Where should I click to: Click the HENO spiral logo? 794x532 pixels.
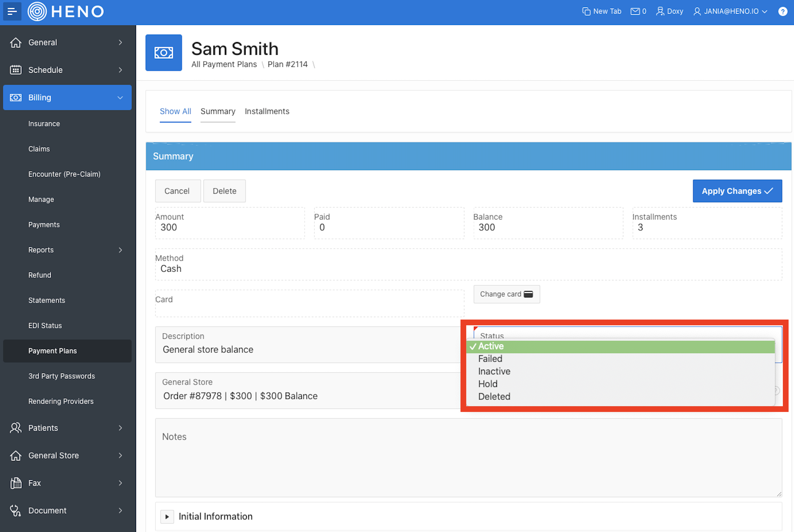(37, 11)
